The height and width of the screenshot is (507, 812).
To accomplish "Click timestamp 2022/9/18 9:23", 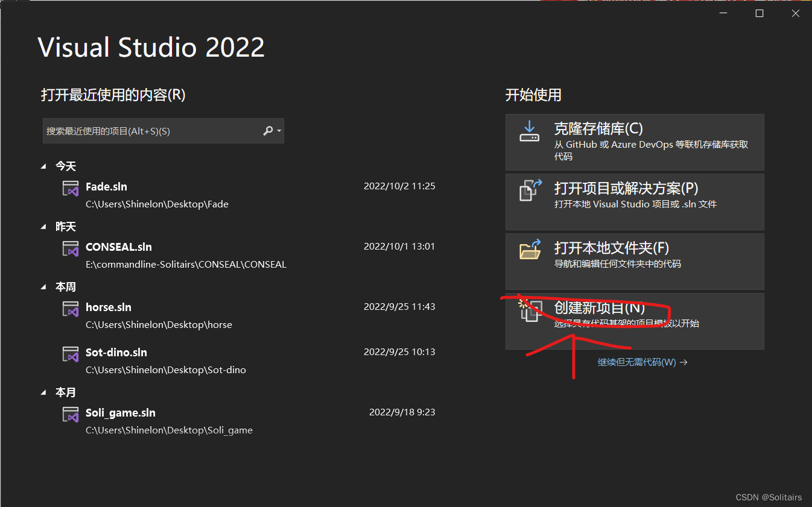I will 402,412.
